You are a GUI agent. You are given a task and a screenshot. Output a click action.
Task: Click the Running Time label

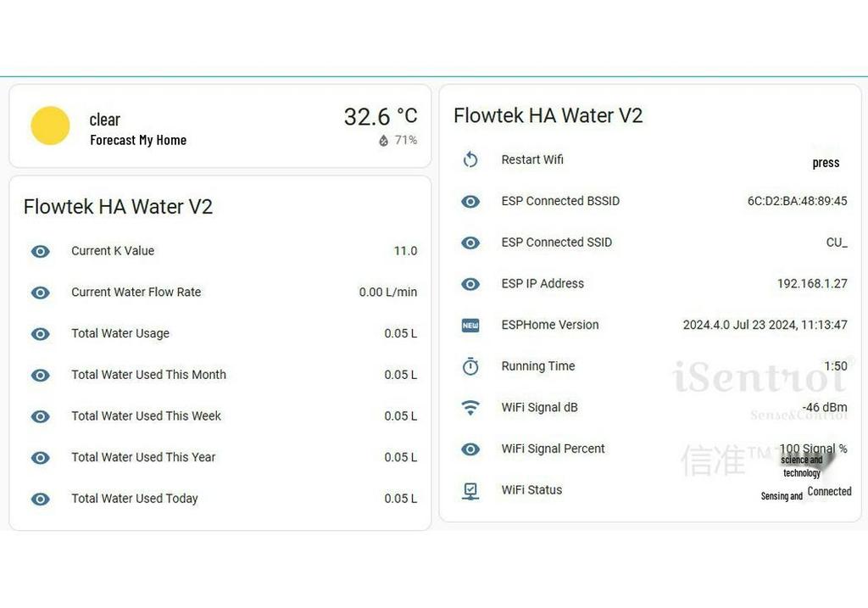tap(538, 366)
